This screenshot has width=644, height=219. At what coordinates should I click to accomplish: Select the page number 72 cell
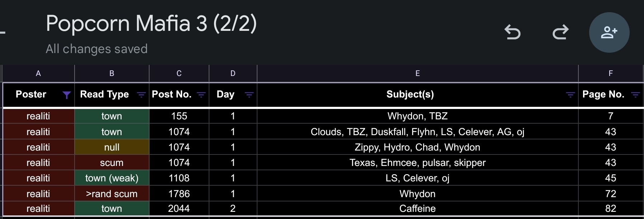tap(610, 194)
